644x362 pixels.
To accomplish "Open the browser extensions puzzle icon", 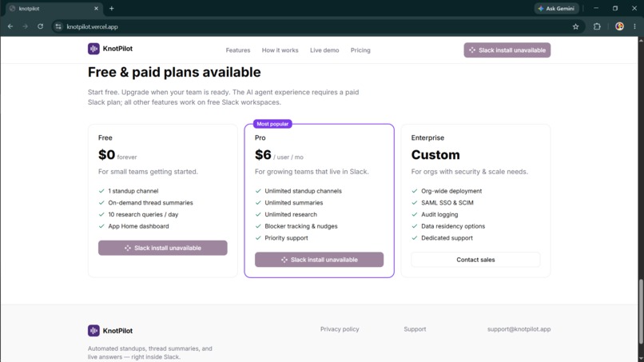I will coord(597,26).
